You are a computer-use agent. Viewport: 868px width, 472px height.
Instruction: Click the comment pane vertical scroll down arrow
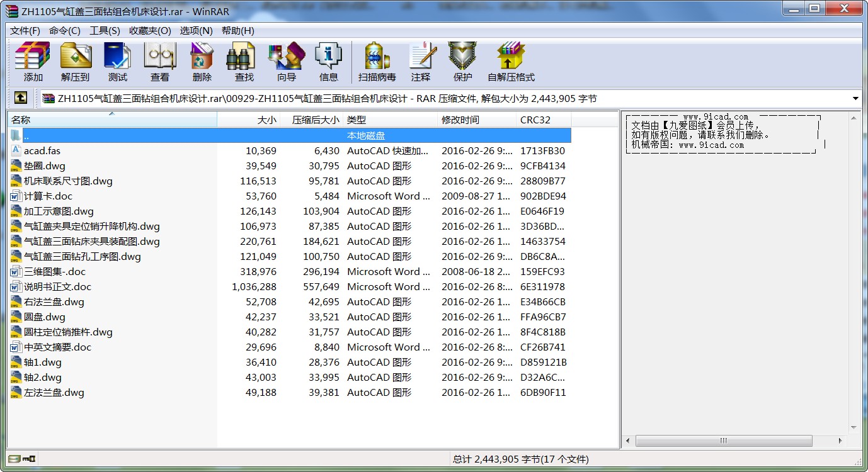pyautogui.click(x=855, y=428)
